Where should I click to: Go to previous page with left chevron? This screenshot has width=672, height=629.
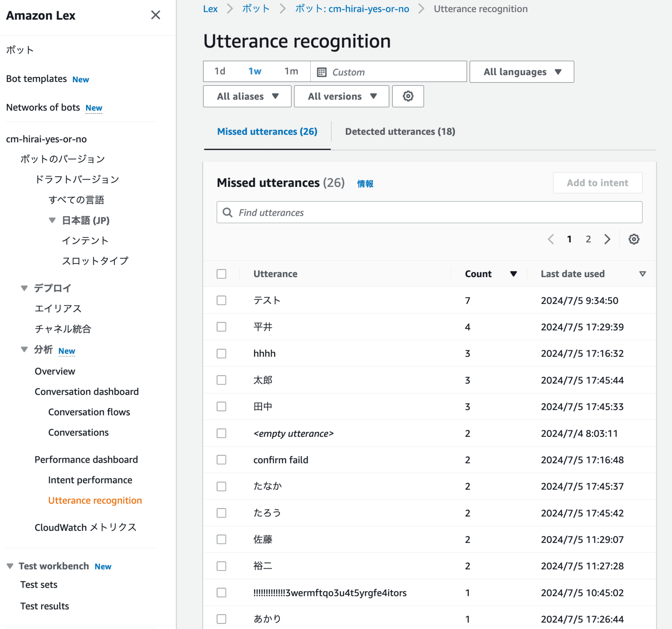[x=551, y=239]
